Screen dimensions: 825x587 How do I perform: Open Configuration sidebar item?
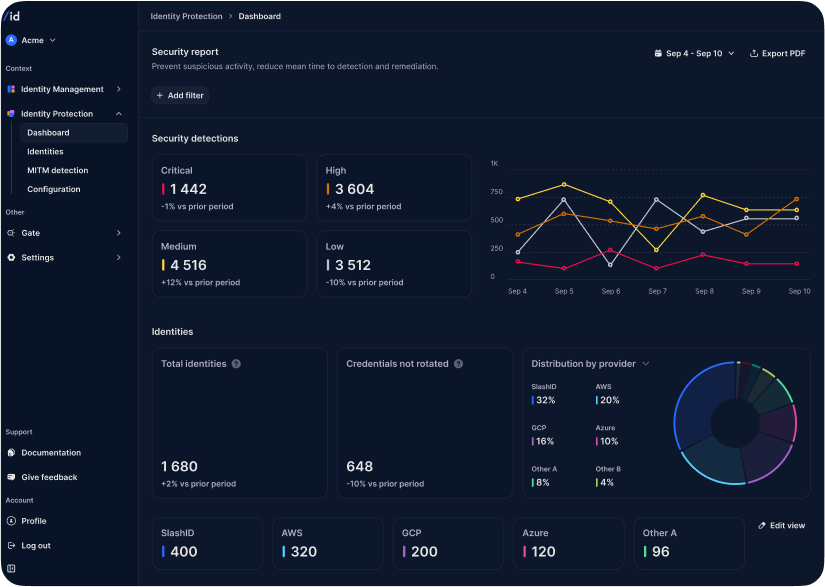tap(54, 189)
